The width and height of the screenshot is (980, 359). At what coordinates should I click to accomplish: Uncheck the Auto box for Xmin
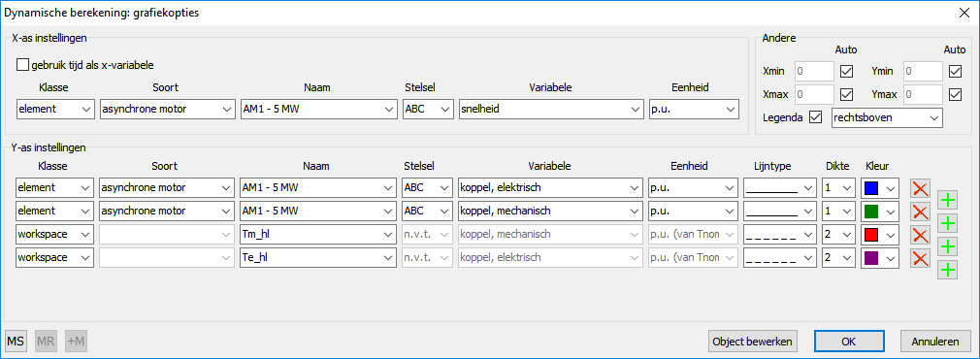click(847, 71)
